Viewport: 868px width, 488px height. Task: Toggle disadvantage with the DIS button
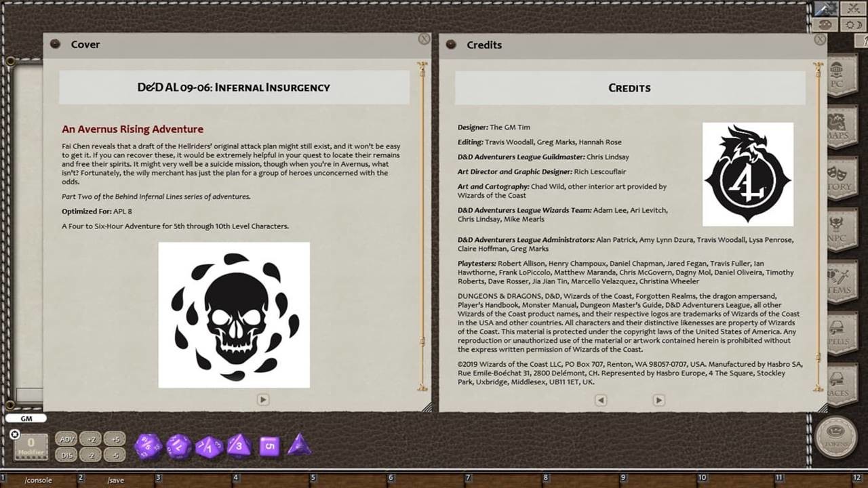(66, 453)
